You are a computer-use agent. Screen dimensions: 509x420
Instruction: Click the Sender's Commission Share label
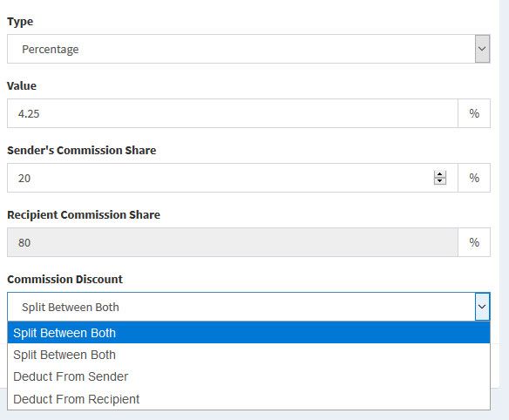[81, 150]
